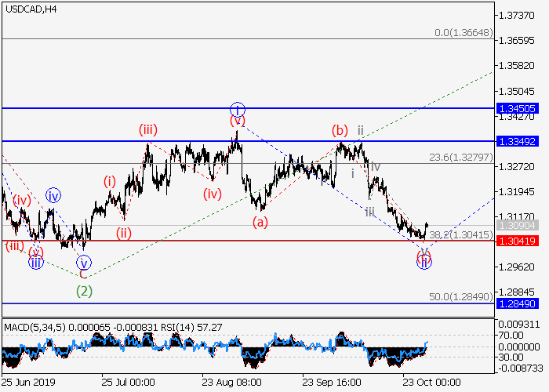The width and height of the screenshot is (549, 392).
Task: Select the 50.0(1.28490) Fibonacci label
Action: 460,297
